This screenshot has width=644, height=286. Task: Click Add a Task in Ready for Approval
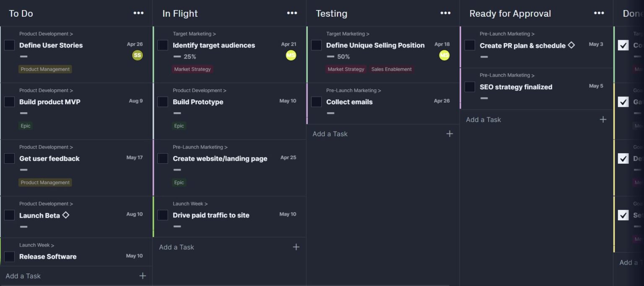(483, 119)
